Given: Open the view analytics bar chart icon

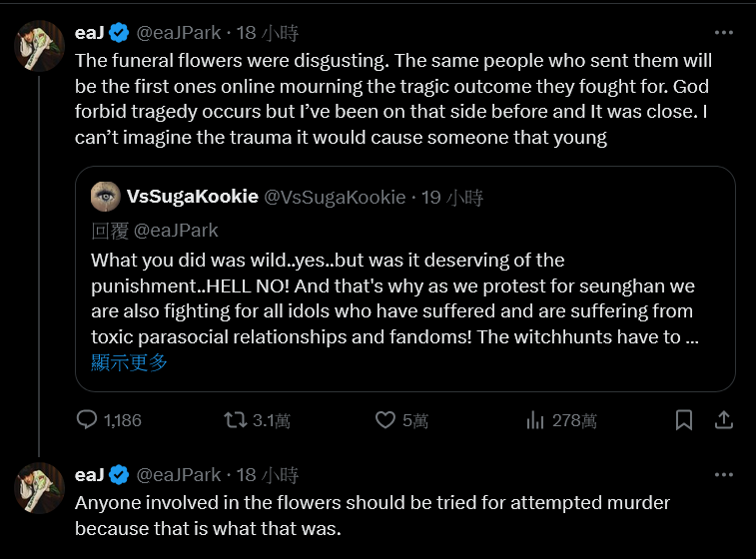Looking at the screenshot, I should (x=535, y=419).
